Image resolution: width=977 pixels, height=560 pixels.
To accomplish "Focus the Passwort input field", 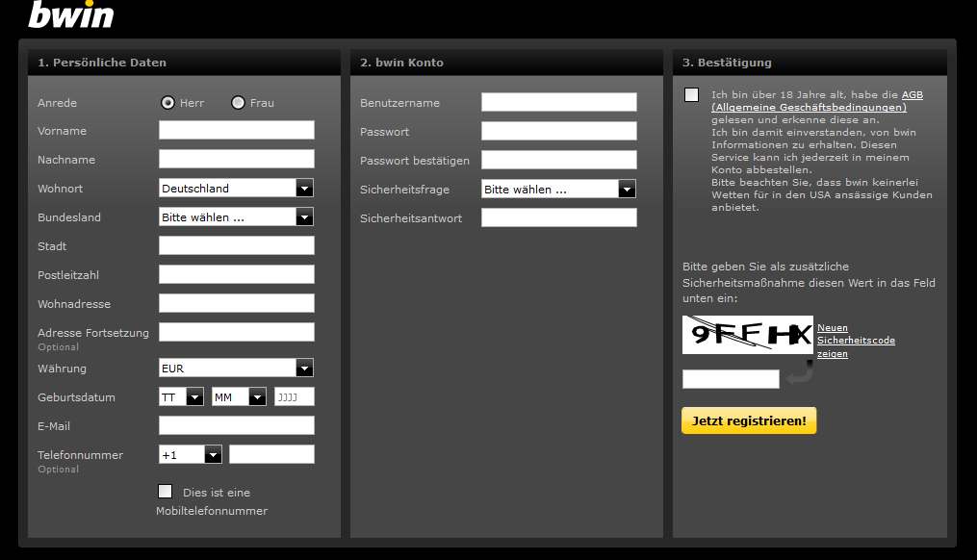I will [x=559, y=131].
